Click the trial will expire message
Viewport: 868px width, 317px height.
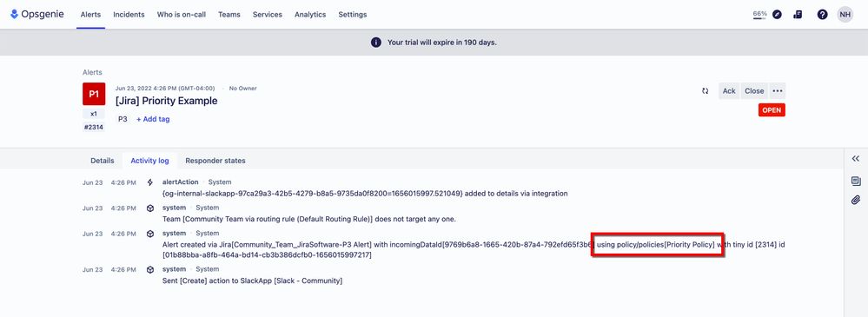tap(441, 42)
